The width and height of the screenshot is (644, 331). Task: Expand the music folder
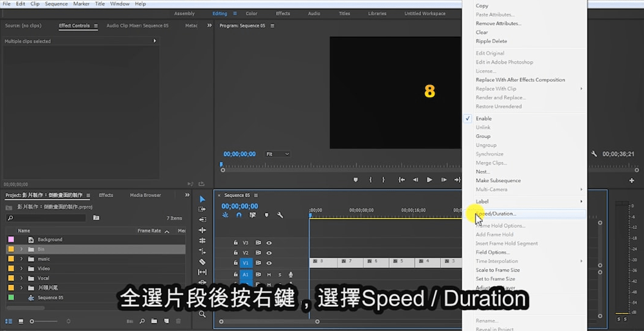(x=21, y=259)
